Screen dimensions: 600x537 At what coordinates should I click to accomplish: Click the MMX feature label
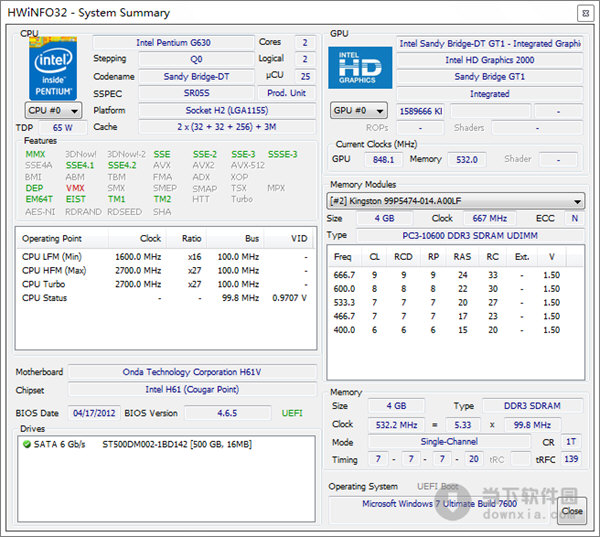click(35, 154)
